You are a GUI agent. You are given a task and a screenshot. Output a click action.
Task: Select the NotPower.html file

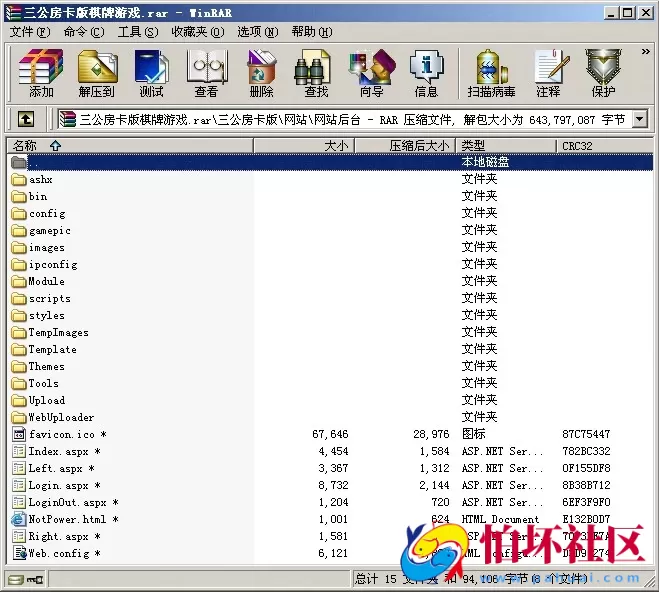[x=65, y=519]
